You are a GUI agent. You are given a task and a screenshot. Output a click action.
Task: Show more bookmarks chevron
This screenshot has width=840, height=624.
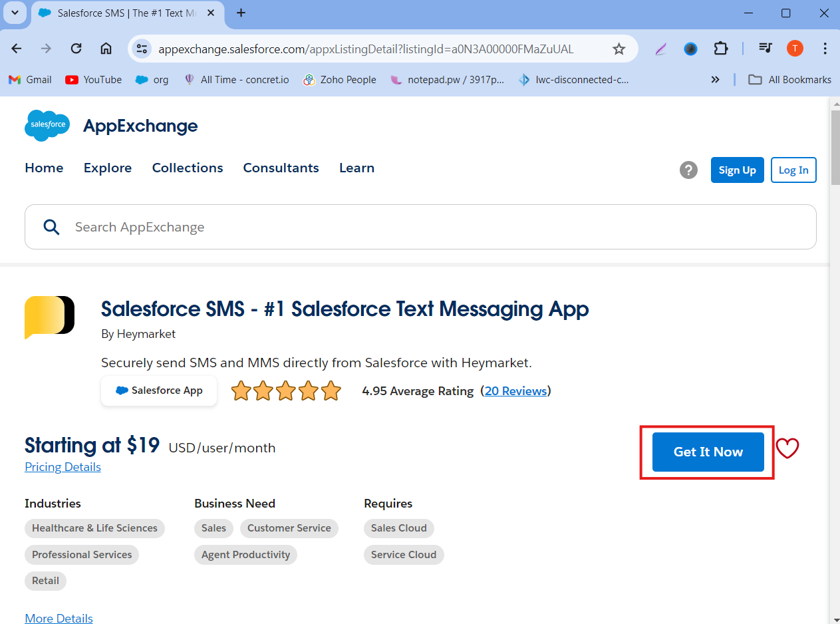[x=715, y=79]
